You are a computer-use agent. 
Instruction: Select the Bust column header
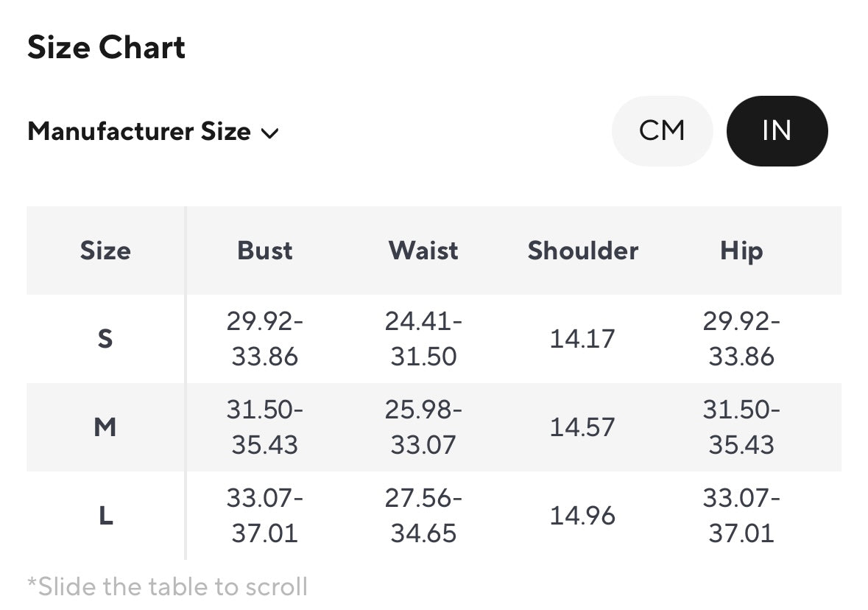265,250
